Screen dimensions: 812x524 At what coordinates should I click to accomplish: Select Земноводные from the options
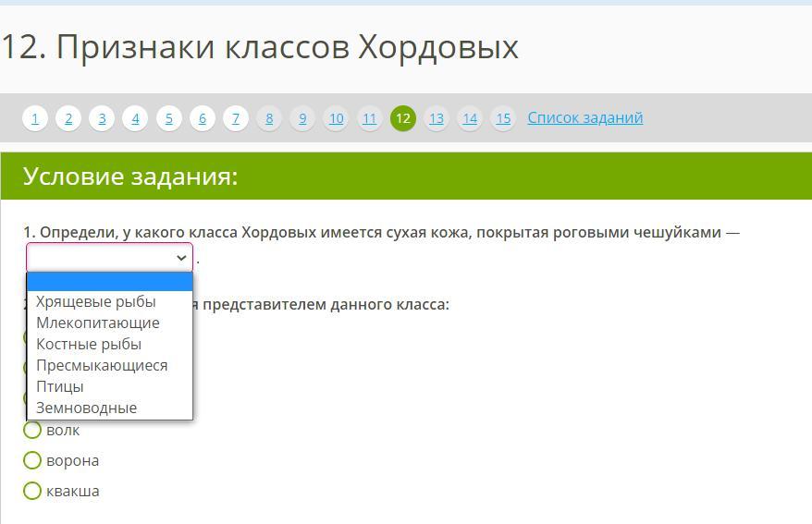86,408
